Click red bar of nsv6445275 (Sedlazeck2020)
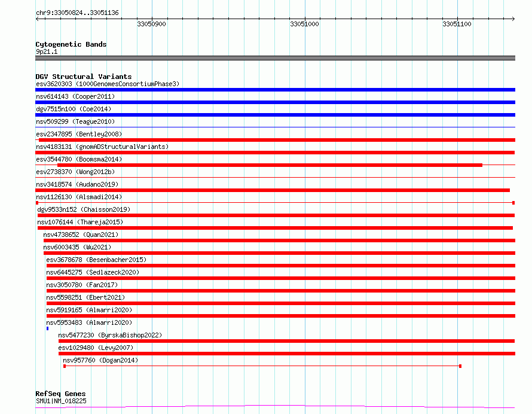Image resolution: width=532 pixels, height=414 pixels. [281, 278]
